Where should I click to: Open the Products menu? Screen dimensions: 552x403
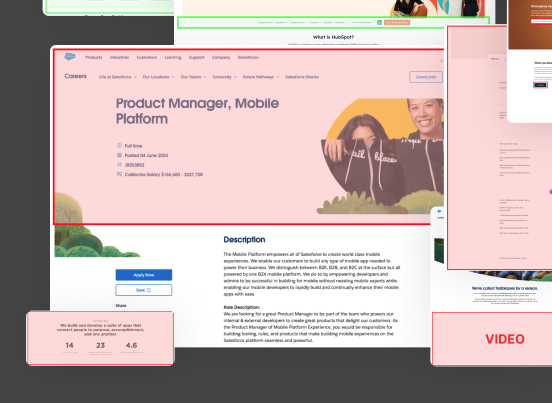pos(94,57)
